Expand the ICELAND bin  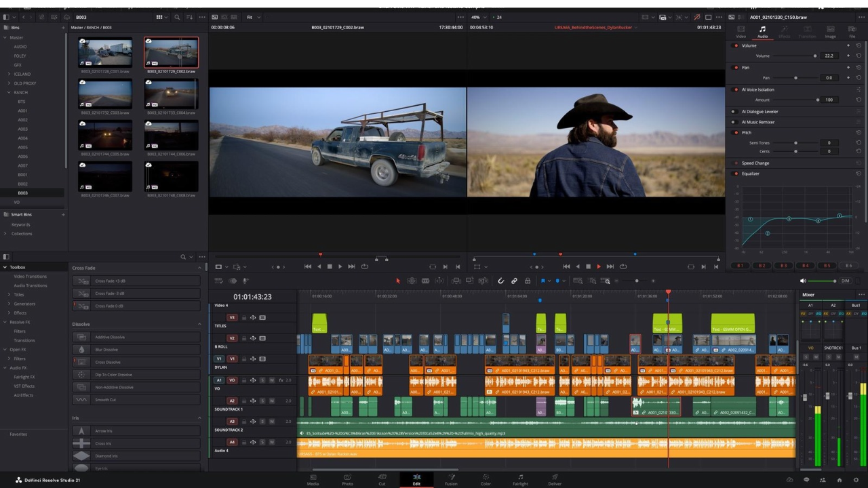click(x=9, y=74)
